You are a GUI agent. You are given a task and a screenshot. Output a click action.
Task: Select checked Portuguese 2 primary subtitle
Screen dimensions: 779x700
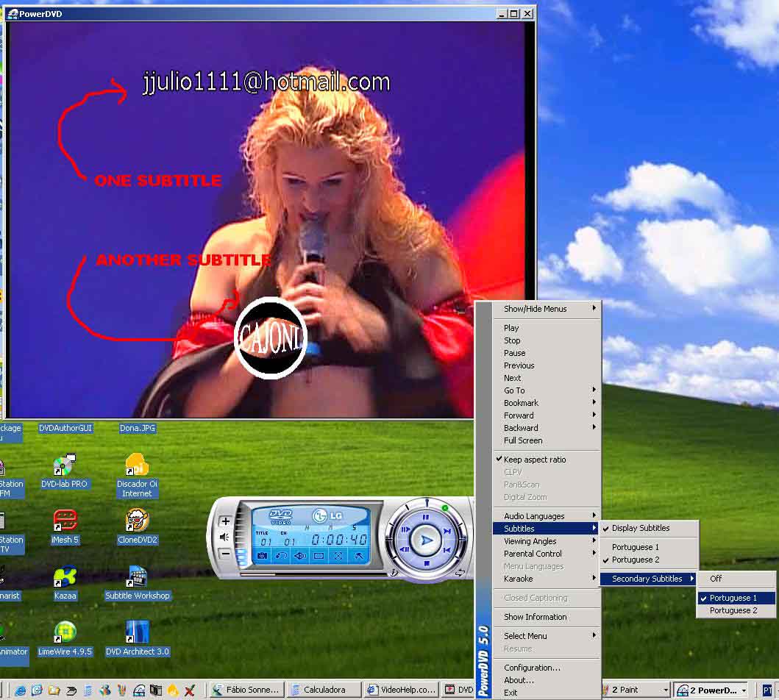pyautogui.click(x=649, y=560)
